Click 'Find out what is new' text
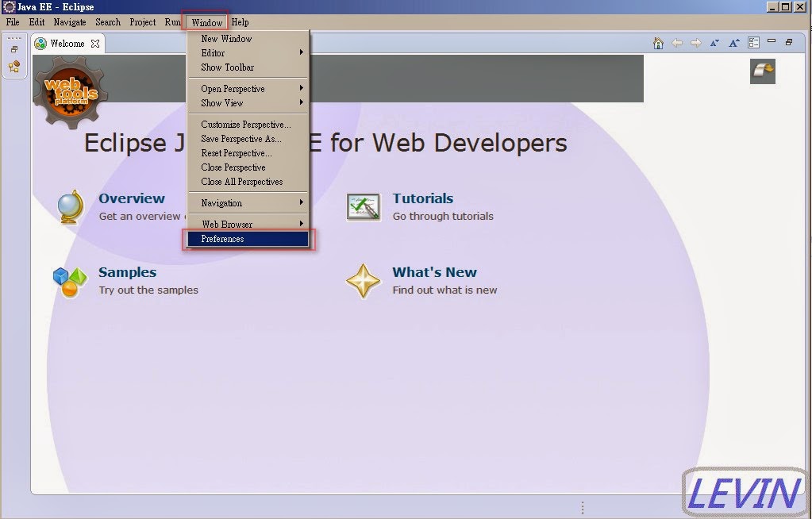The width and height of the screenshot is (812, 519). pos(444,290)
